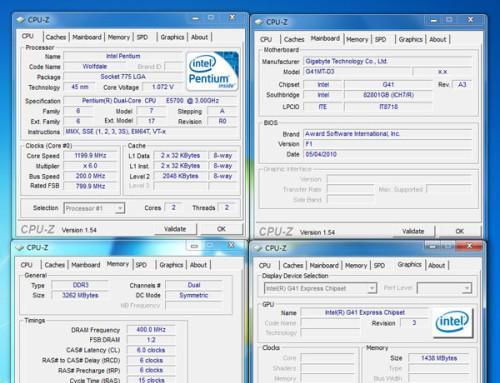Click CPU-Z title icon in Graphics window
Image resolution: width=500 pixels, height=383 pixels.
[258, 248]
